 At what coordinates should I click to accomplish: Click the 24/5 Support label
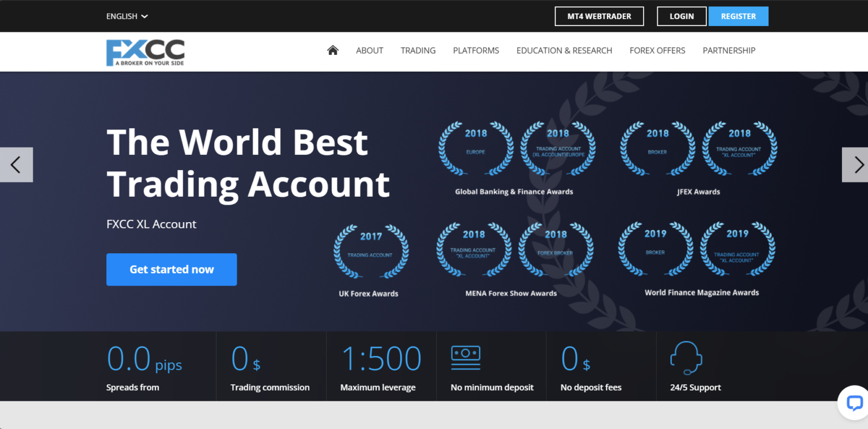696,387
